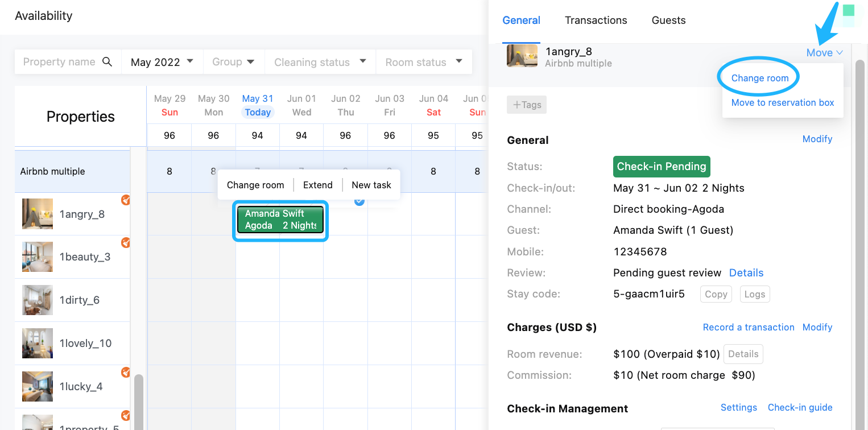Image resolution: width=868 pixels, height=430 pixels.
Task: Expand the Move dropdown in the panel
Action: click(x=825, y=52)
